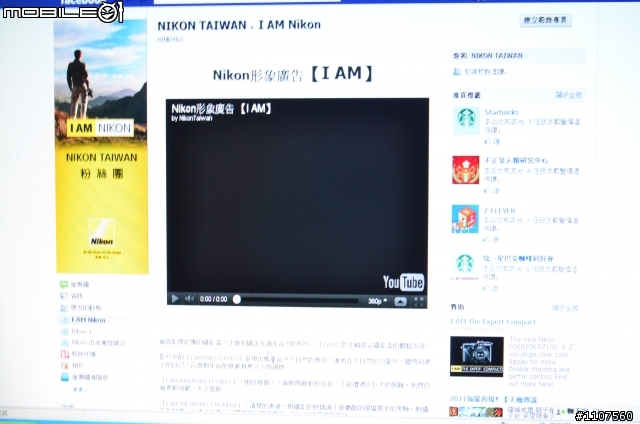Click the COOLPIX P7100 camera ad image
The width and height of the screenshot is (640, 424).
(477, 356)
